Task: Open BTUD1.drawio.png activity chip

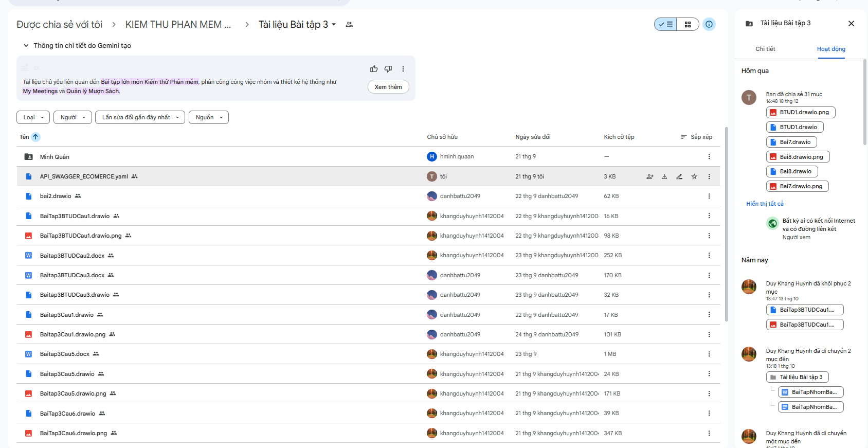Action: point(801,112)
